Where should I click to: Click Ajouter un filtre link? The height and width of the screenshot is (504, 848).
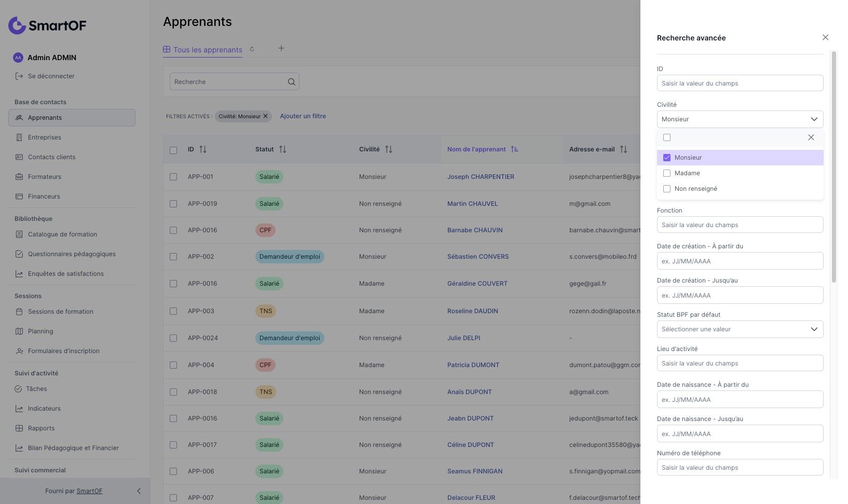click(303, 116)
